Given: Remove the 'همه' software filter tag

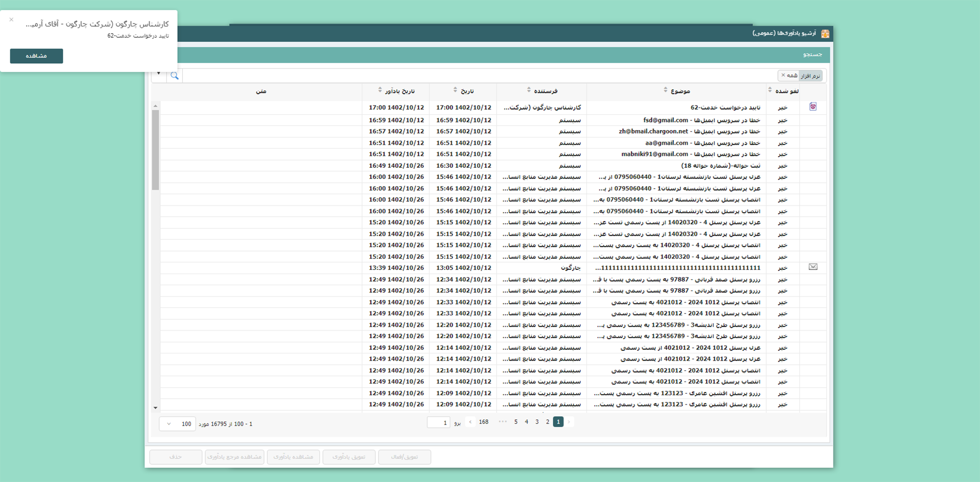Looking at the screenshot, I should [783, 75].
